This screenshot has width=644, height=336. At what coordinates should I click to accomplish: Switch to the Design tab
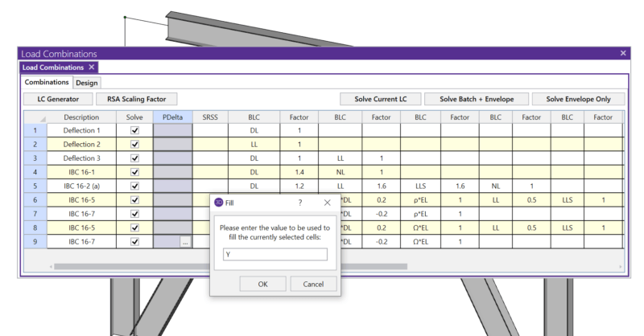(x=87, y=82)
